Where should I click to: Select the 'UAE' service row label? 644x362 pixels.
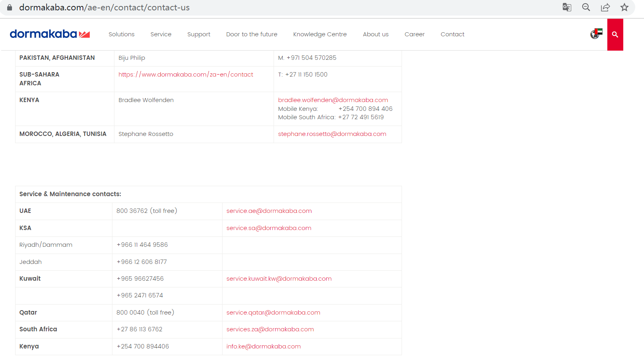pyautogui.click(x=25, y=211)
